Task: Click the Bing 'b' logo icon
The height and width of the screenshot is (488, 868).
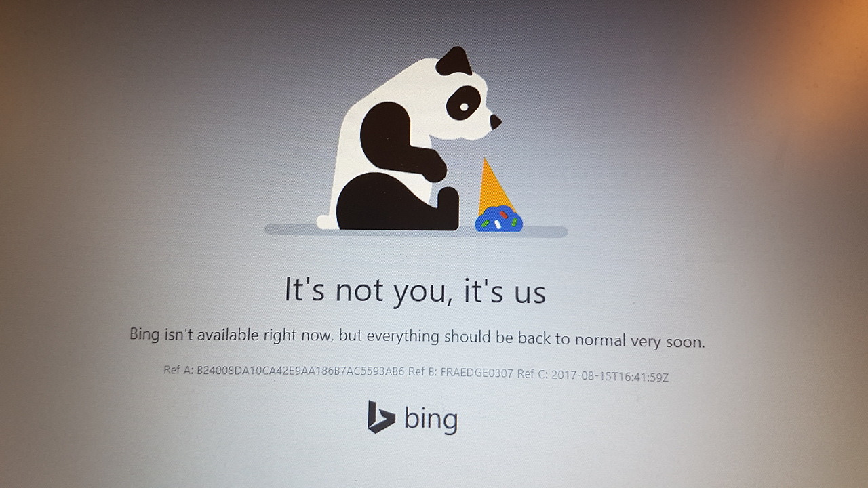Action: tap(381, 417)
